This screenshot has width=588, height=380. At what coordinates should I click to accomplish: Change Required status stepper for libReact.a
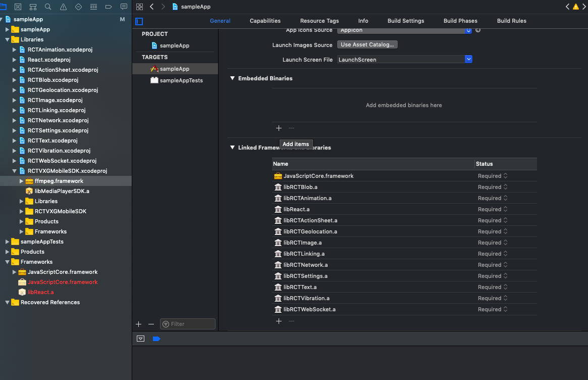point(505,209)
